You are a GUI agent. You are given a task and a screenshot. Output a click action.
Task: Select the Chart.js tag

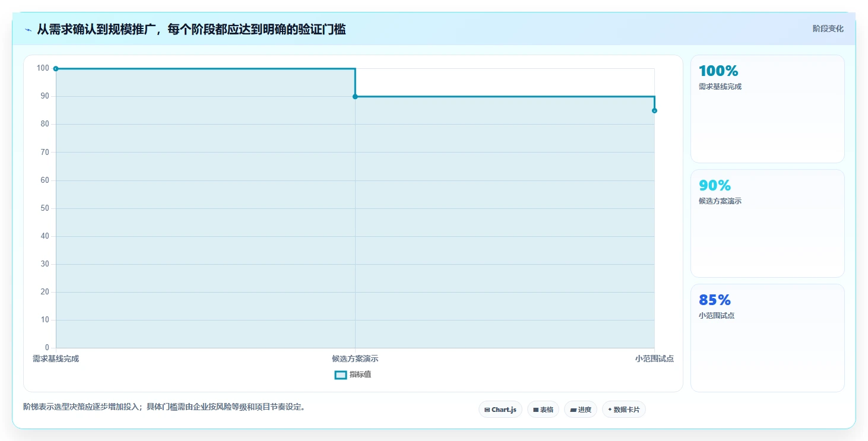coord(500,410)
